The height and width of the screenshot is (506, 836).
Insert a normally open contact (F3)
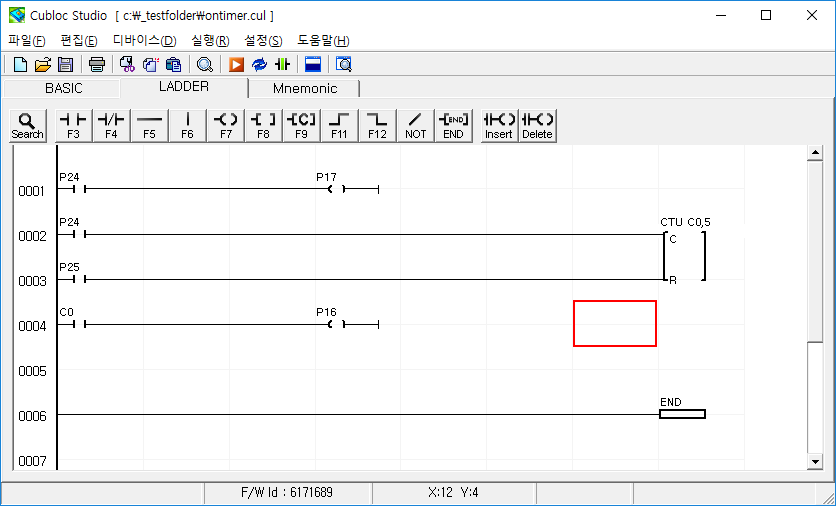[73, 125]
